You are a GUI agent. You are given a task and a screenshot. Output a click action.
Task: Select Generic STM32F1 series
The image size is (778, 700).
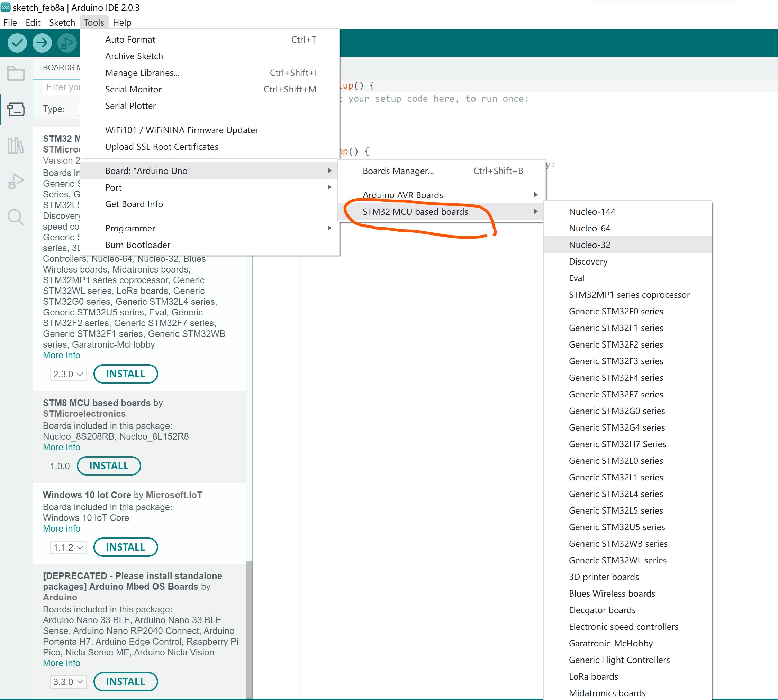point(628,328)
